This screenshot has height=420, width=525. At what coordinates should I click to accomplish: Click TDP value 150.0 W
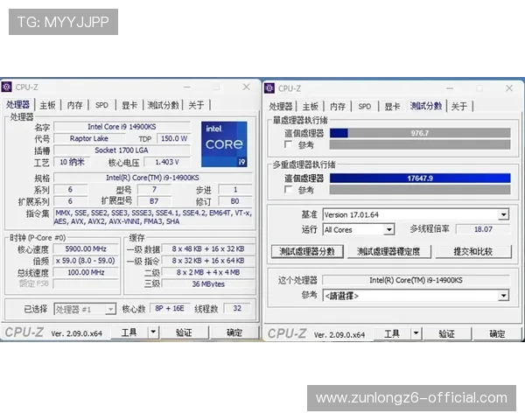click(174, 138)
